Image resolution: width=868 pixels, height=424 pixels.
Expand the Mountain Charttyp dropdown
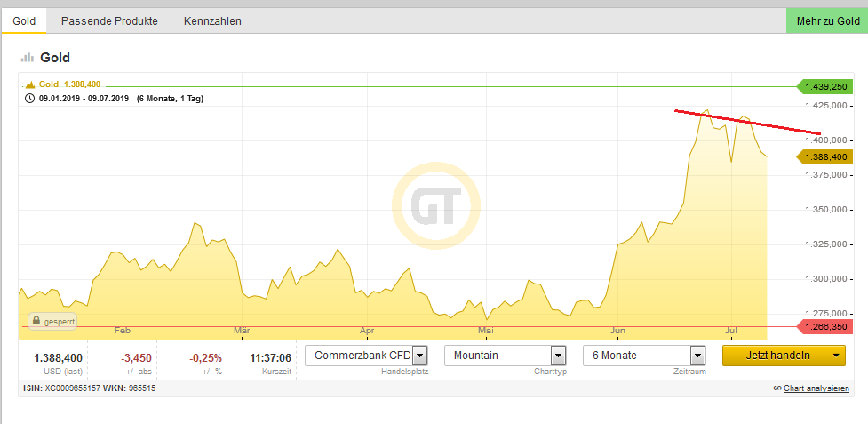[x=505, y=356]
